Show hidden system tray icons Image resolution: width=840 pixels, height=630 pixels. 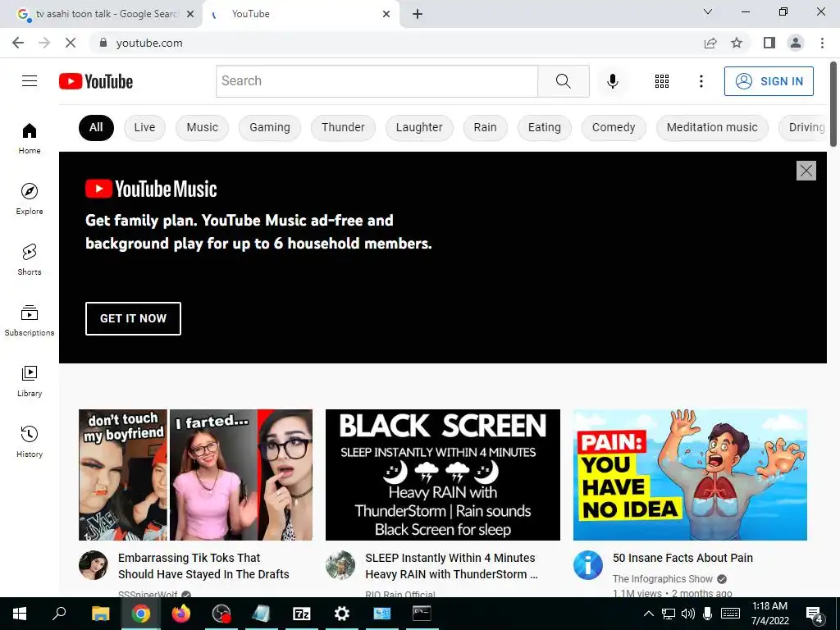648,614
